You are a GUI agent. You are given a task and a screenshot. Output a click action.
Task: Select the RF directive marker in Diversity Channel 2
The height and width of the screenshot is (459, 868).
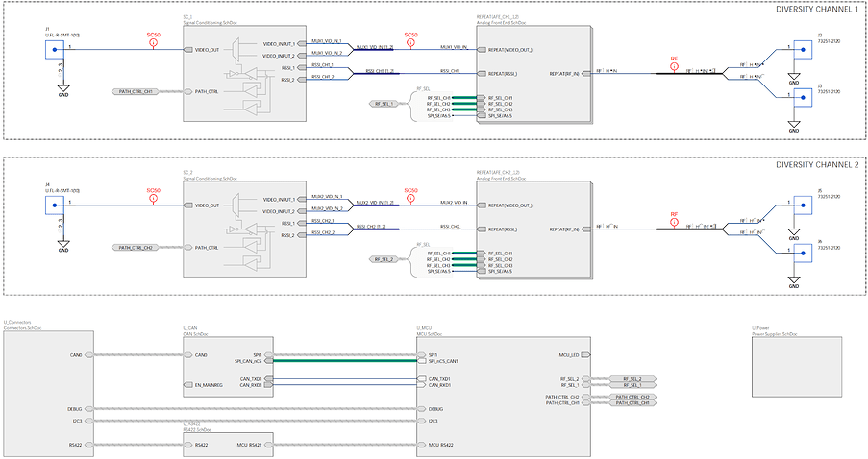click(674, 220)
